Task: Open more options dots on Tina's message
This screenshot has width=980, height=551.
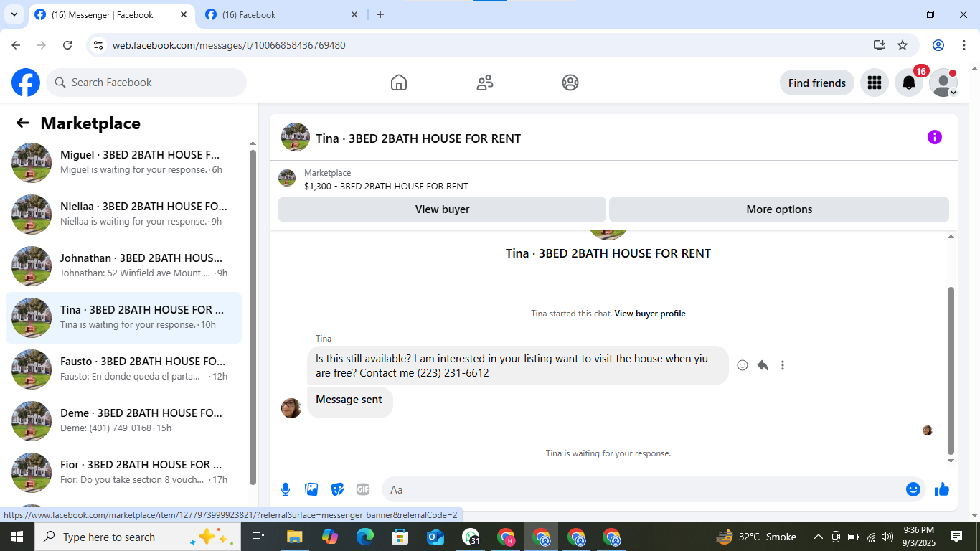Action: (x=783, y=365)
